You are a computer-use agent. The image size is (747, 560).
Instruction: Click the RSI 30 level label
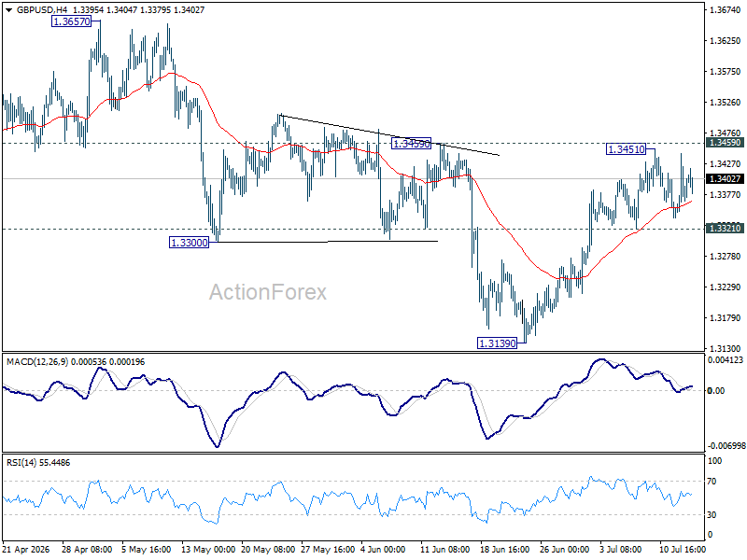tap(712, 515)
